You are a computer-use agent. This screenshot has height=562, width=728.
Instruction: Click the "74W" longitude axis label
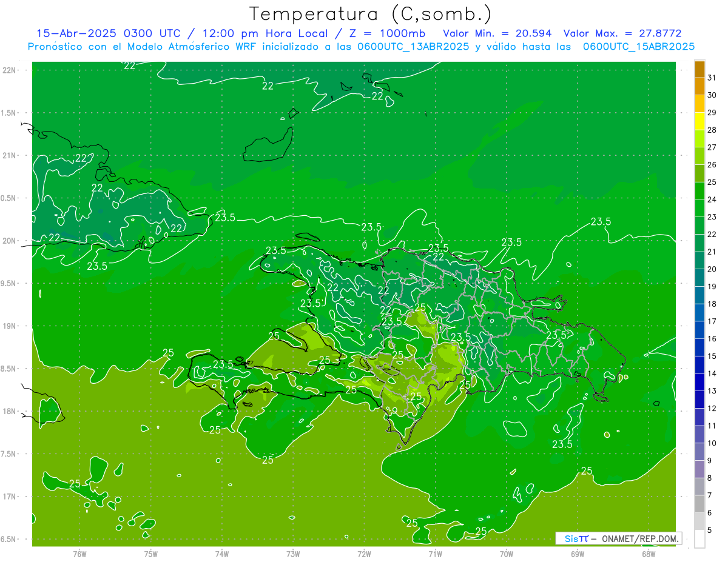pyautogui.click(x=222, y=554)
